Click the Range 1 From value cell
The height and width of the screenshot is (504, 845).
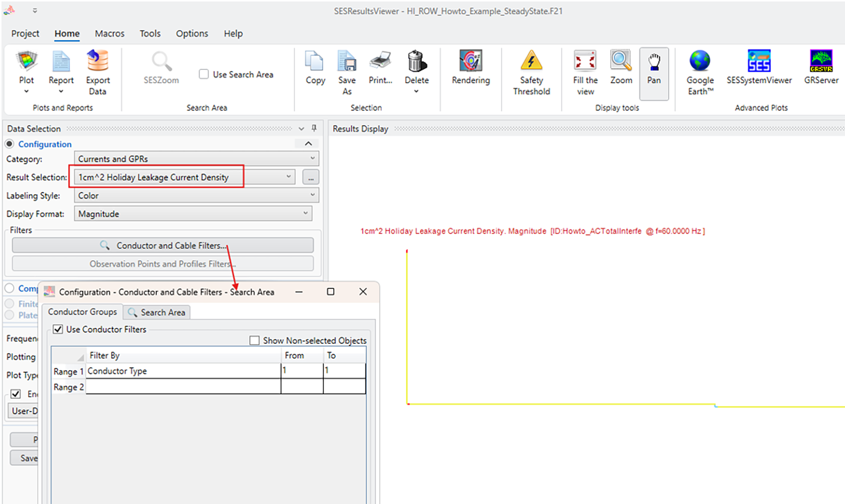302,371
